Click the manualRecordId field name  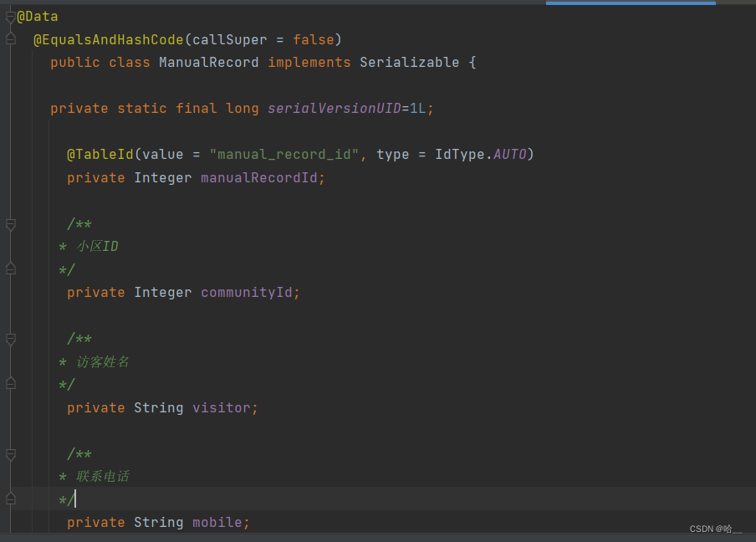pos(261,177)
